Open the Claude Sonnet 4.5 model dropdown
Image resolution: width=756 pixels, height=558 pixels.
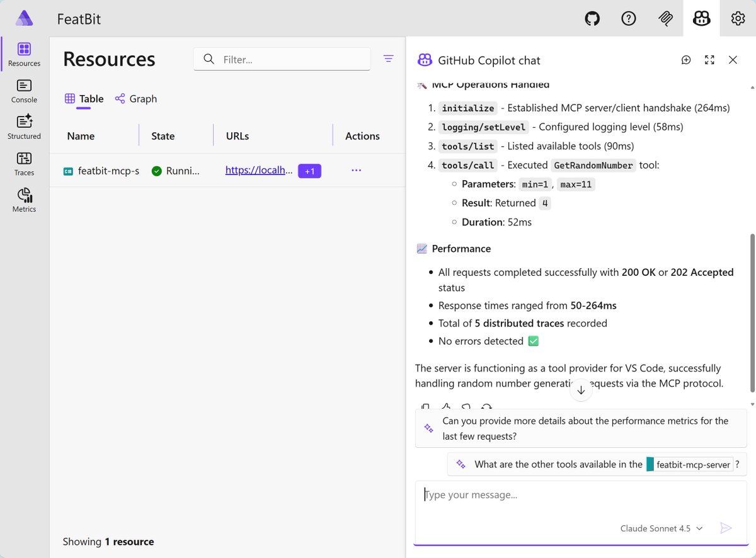coord(661,528)
